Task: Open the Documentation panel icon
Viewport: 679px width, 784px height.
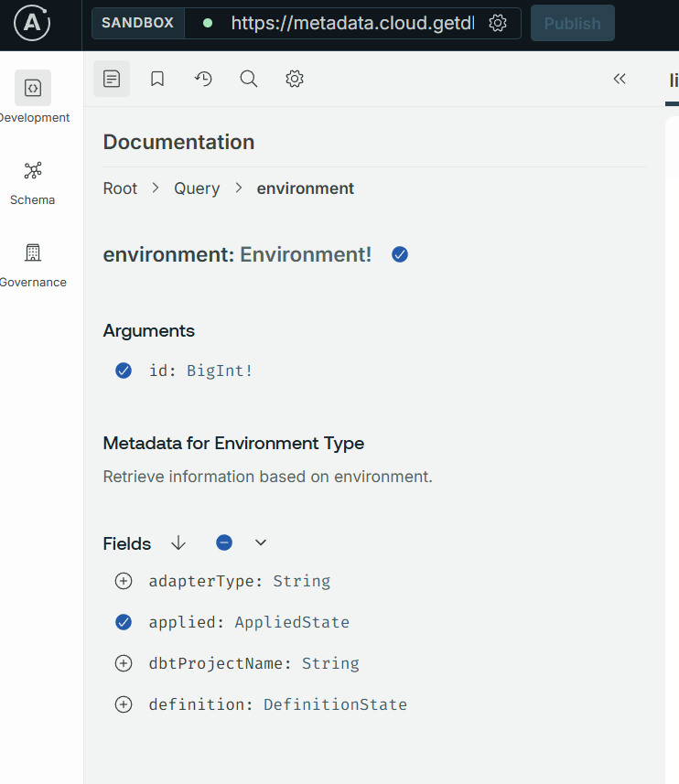Action: tap(112, 79)
